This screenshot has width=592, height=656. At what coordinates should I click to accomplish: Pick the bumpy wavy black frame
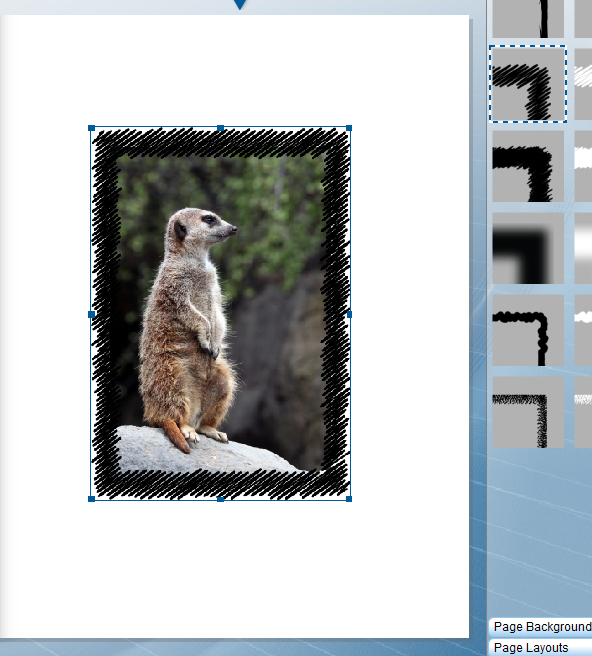pyautogui.click(x=528, y=330)
